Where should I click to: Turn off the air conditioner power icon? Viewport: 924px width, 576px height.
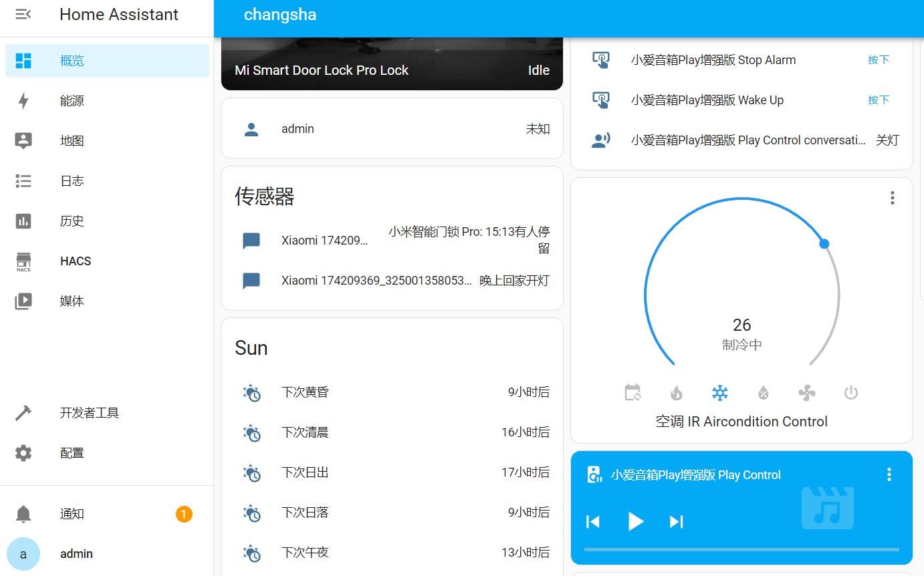tap(850, 392)
